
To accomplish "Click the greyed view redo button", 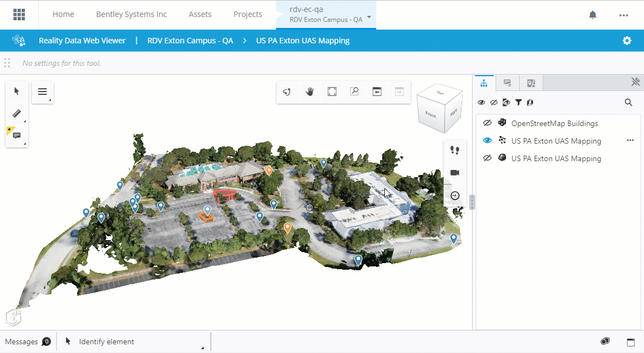I will tap(399, 92).
